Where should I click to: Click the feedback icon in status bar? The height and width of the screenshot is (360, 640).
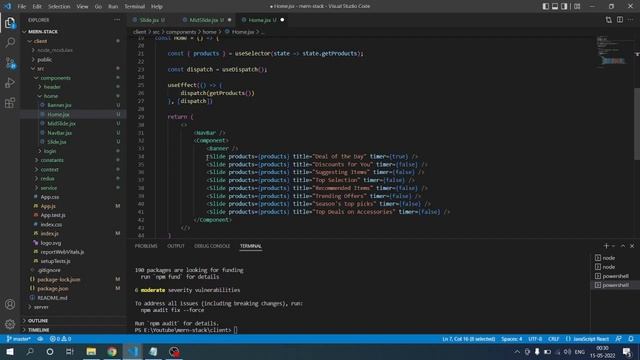619,339
